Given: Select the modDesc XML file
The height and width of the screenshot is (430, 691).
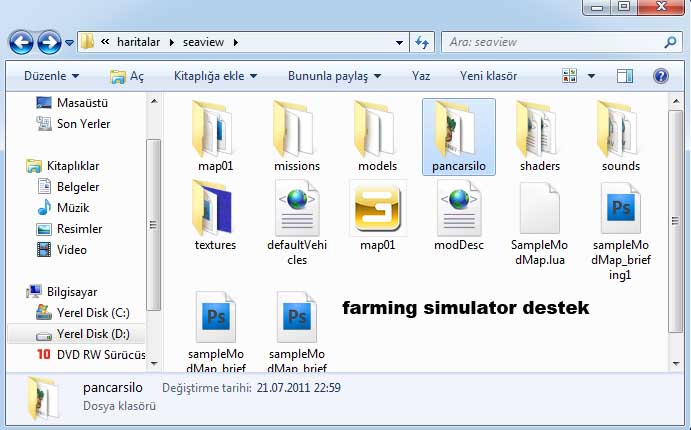Looking at the screenshot, I should (459, 213).
